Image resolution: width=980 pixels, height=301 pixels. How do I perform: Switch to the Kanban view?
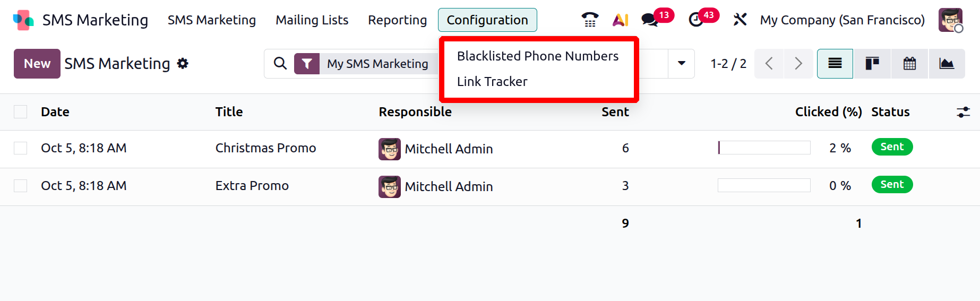tap(872, 64)
